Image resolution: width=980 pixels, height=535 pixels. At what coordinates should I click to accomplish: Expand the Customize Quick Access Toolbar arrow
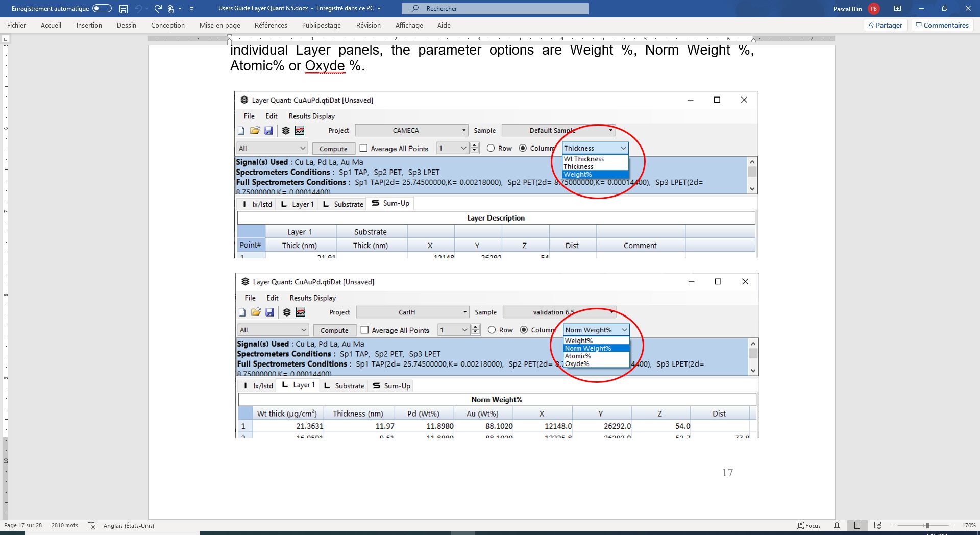click(x=191, y=9)
